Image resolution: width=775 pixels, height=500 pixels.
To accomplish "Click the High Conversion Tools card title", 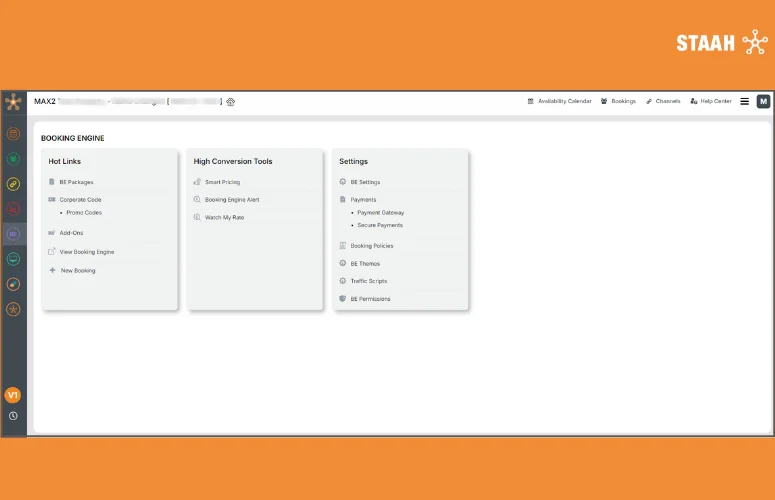I will tap(233, 162).
